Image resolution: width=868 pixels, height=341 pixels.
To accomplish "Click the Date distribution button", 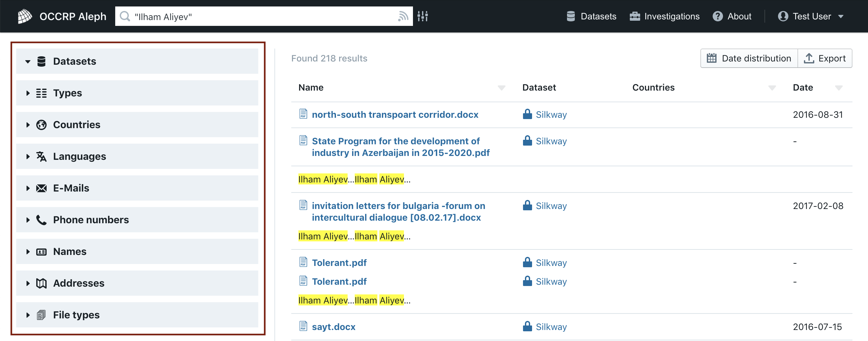I will click(749, 58).
